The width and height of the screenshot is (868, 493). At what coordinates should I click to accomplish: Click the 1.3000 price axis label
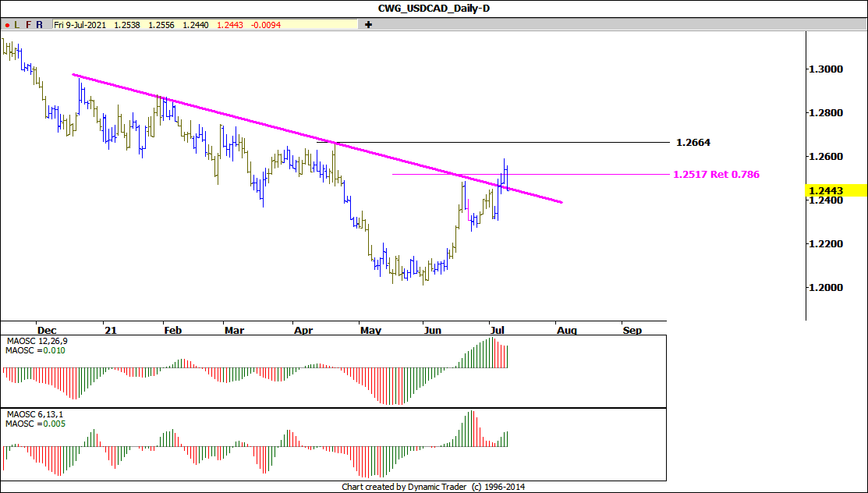826,69
